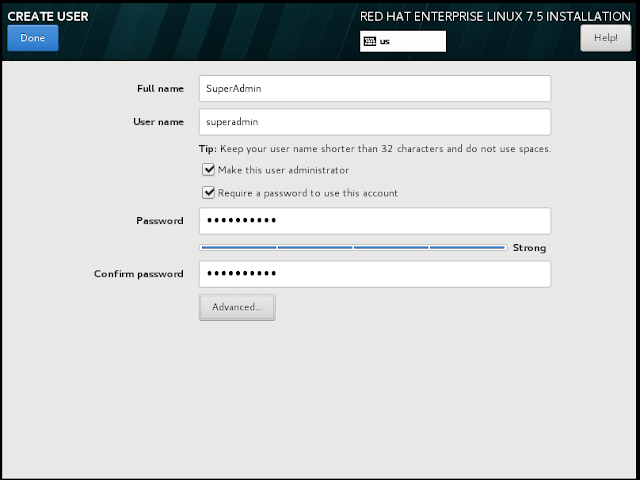Toggle Require a password checkbox

tap(209, 193)
